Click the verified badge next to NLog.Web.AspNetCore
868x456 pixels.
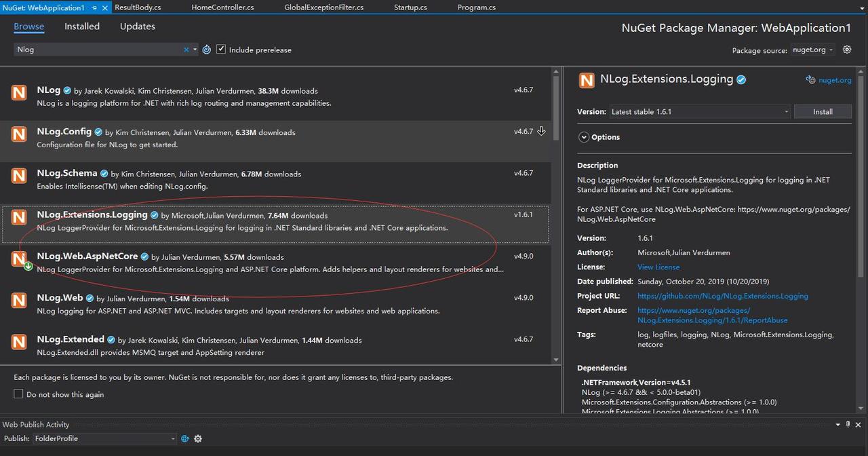(x=145, y=256)
